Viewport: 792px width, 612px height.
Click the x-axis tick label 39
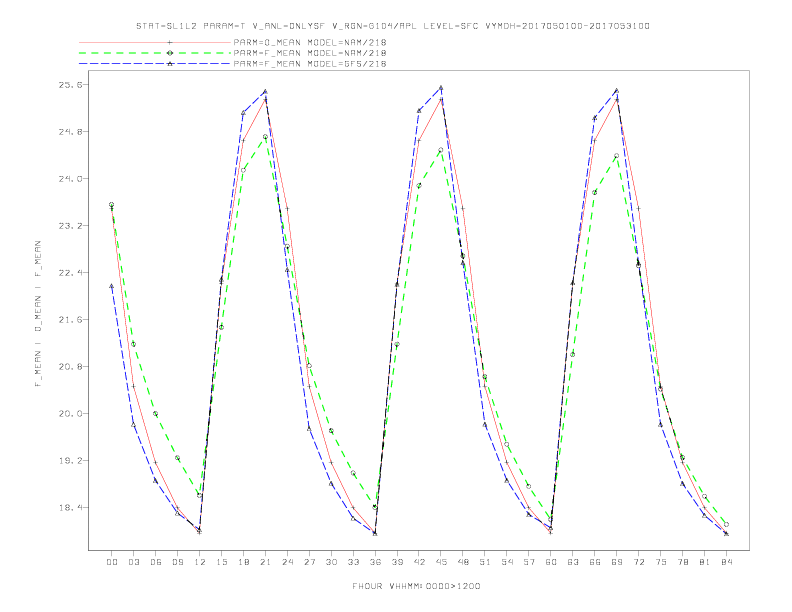click(397, 562)
